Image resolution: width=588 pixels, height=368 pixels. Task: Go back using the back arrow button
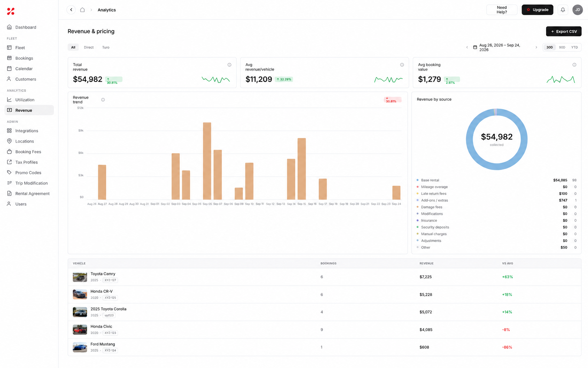tap(71, 10)
